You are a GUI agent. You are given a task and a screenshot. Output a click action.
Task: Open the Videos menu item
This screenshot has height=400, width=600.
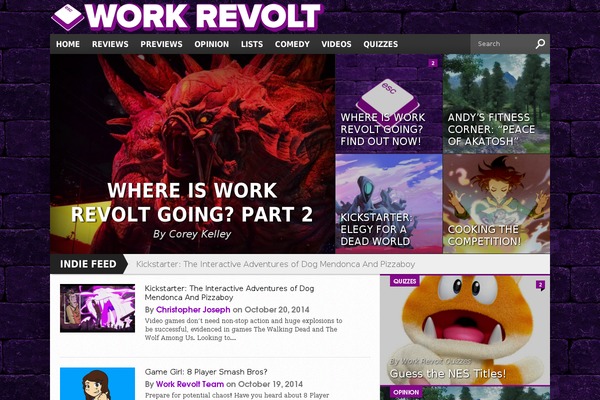pyautogui.click(x=336, y=44)
